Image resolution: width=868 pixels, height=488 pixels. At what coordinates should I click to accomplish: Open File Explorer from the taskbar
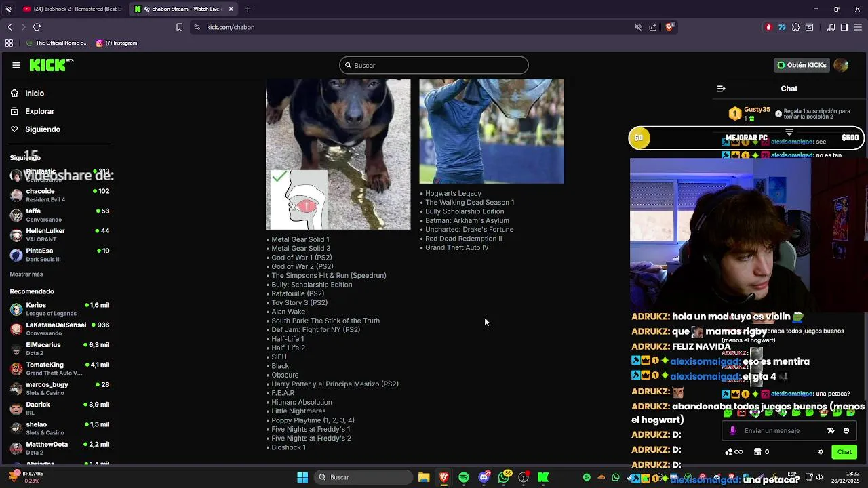pos(424,477)
